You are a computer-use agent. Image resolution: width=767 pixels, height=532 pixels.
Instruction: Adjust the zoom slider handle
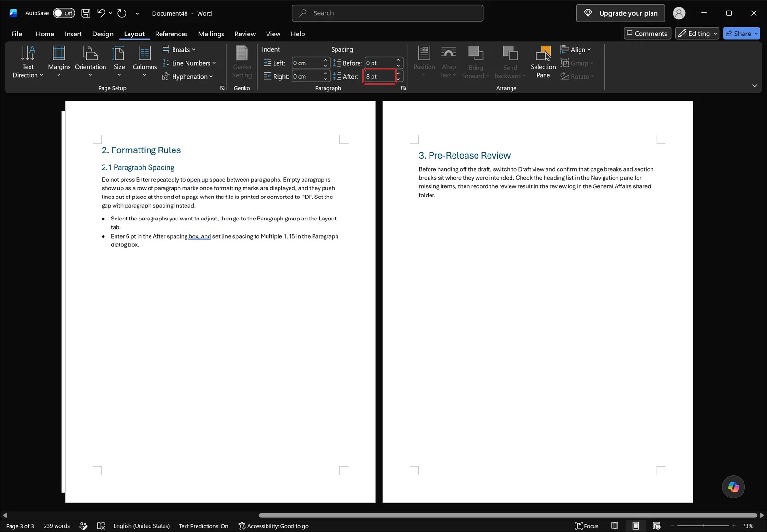pyautogui.click(x=703, y=526)
